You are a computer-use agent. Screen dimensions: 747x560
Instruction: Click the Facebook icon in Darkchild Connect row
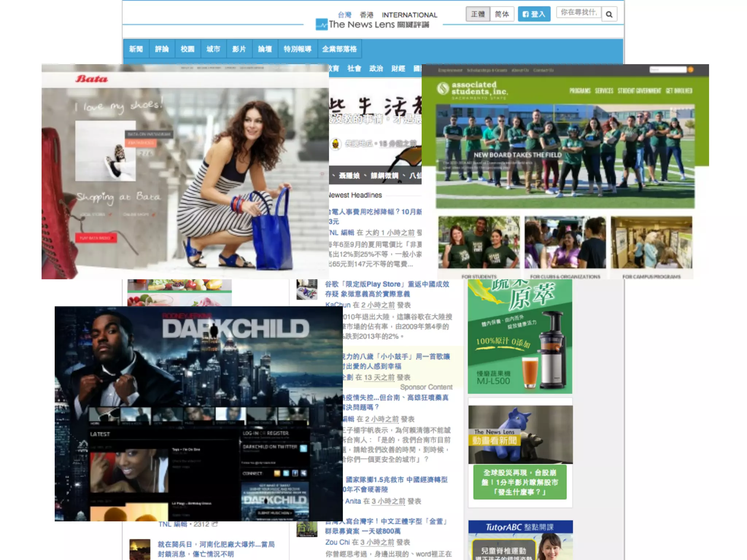pos(295,473)
